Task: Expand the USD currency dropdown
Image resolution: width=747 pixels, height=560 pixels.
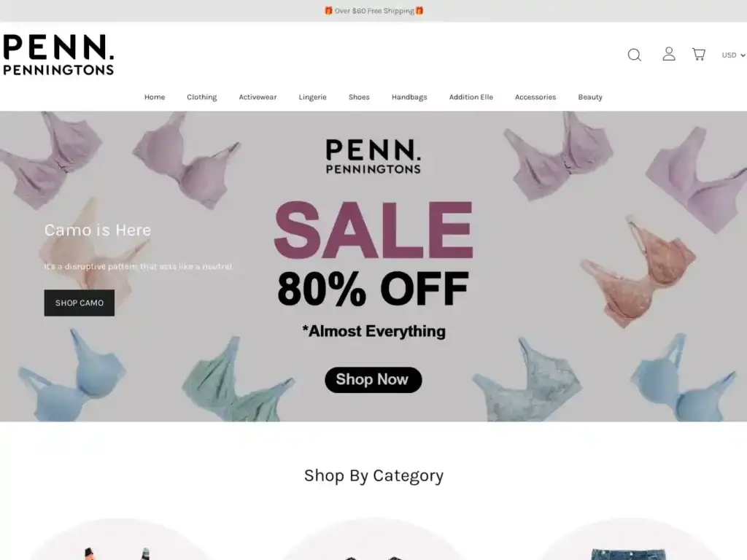Action: tap(733, 55)
